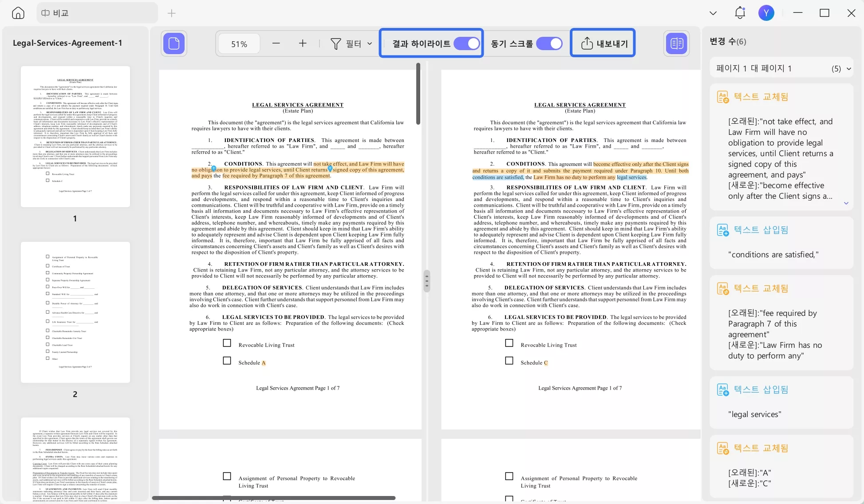The image size is (864, 504).
Task: Click the thumbnail panel toggle icon
Action: [x=174, y=43]
